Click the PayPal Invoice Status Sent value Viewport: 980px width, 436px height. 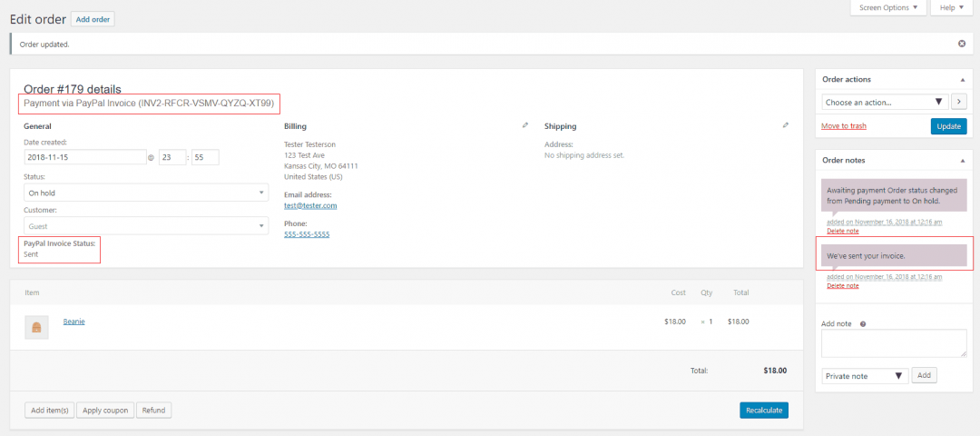31,254
